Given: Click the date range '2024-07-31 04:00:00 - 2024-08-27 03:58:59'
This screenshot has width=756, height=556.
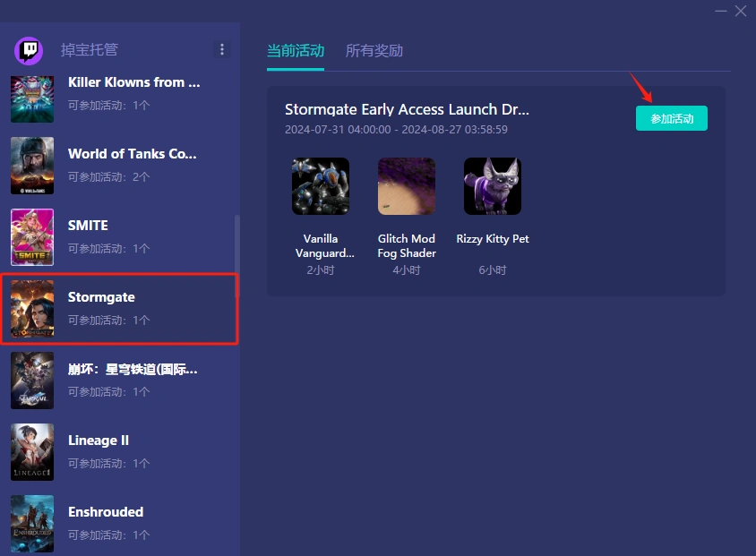Looking at the screenshot, I should (x=396, y=130).
